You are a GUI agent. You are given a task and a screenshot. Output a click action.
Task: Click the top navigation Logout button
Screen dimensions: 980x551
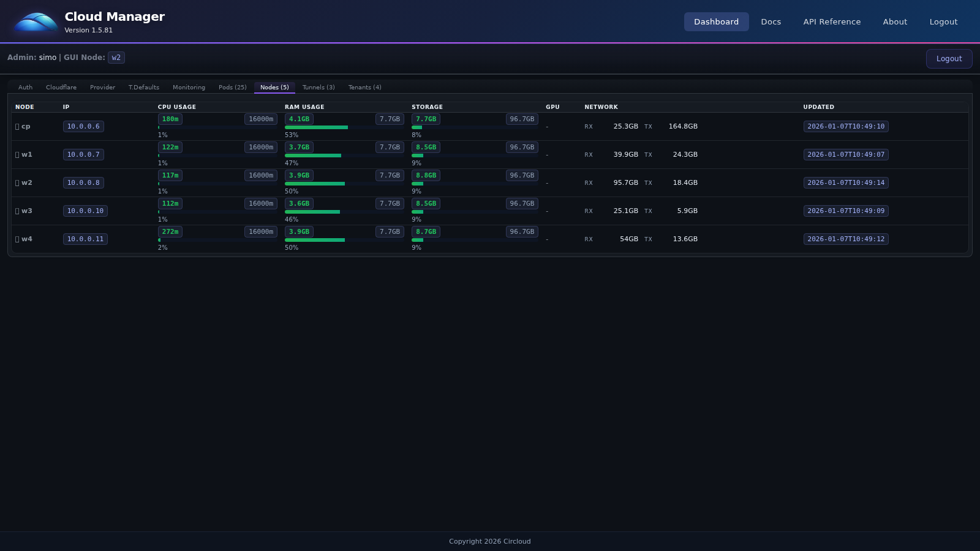943,21
